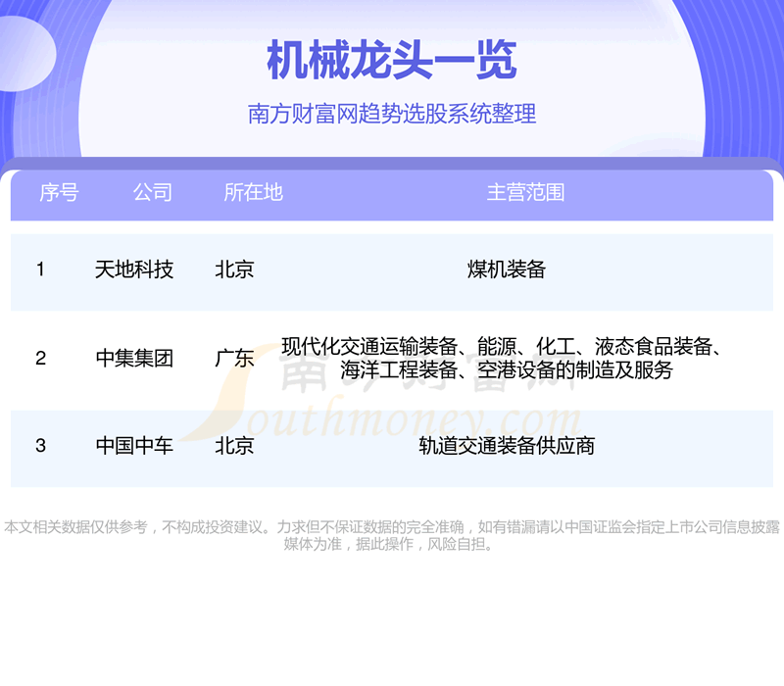Click the title 机械龙头一览
The width and height of the screenshot is (784, 686).
[392, 60]
